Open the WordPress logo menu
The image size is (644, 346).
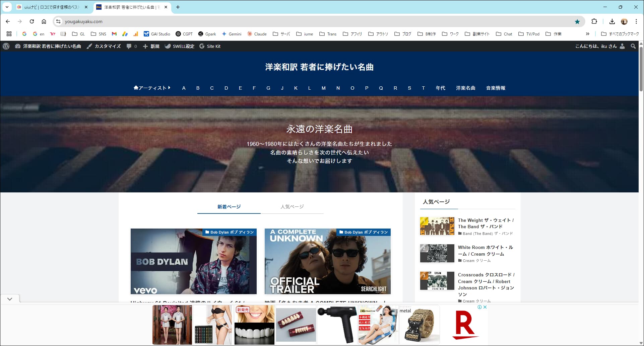(6, 46)
